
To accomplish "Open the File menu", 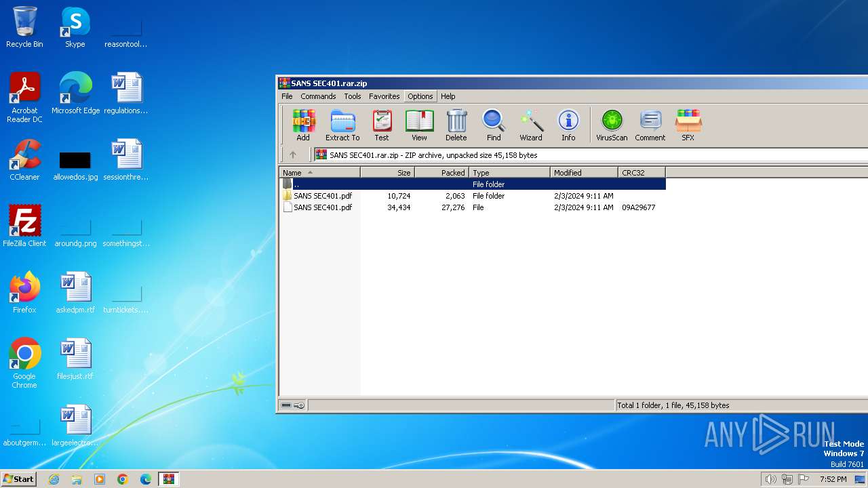I will pyautogui.click(x=287, y=96).
